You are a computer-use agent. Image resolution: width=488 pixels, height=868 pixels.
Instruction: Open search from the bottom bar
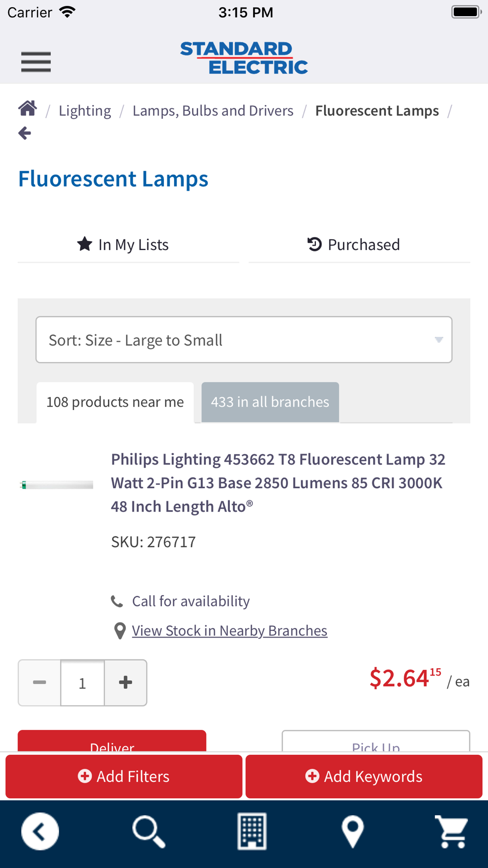[148, 831]
